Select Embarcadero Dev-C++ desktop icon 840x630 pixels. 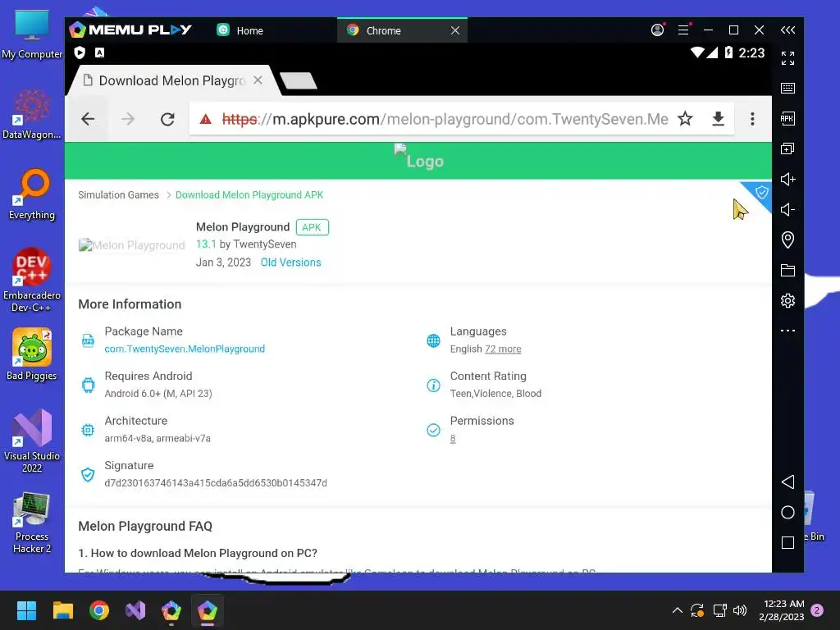(32, 280)
